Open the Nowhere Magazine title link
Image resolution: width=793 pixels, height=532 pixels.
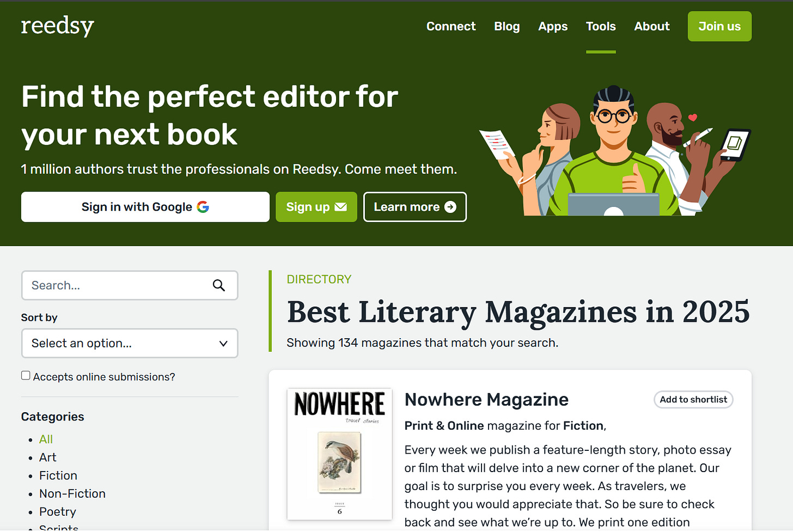[486, 400]
